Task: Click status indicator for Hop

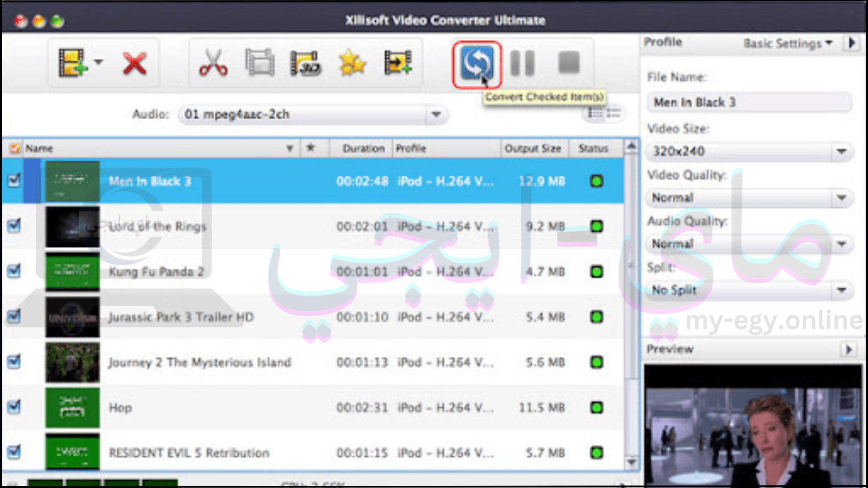Action: click(597, 407)
